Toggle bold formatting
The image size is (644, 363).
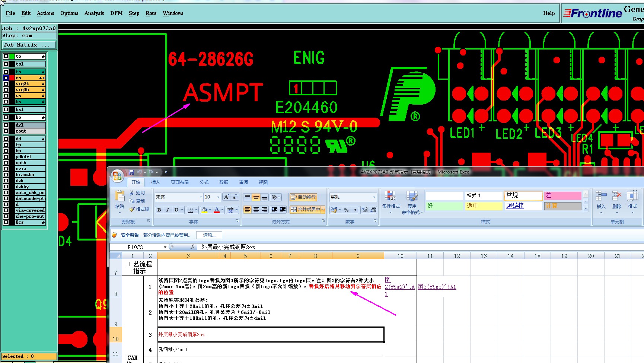coord(159,210)
